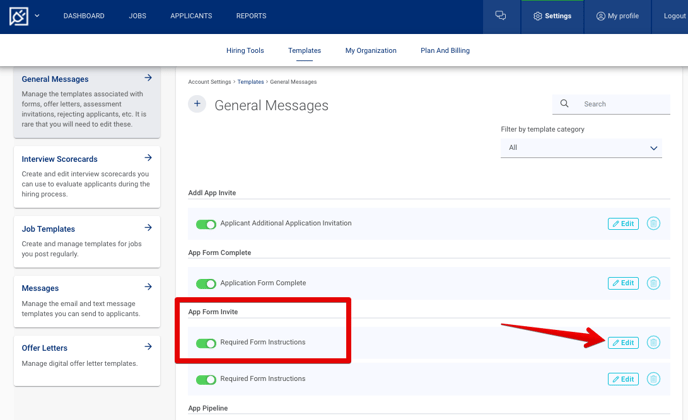This screenshot has height=420, width=688.
Task: Delete the Application Form Complete template
Action: coord(653,283)
